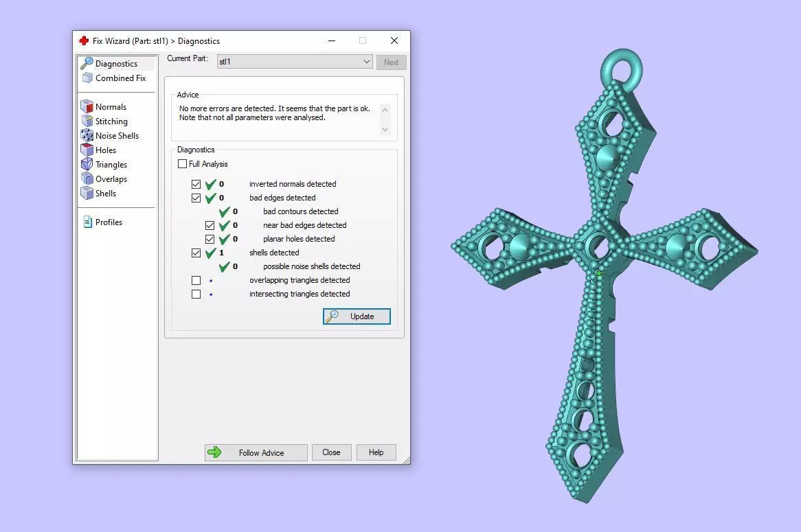Uncheck planar holes detected checkbox
Viewport: 801px width, 532px height.
pos(210,239)
